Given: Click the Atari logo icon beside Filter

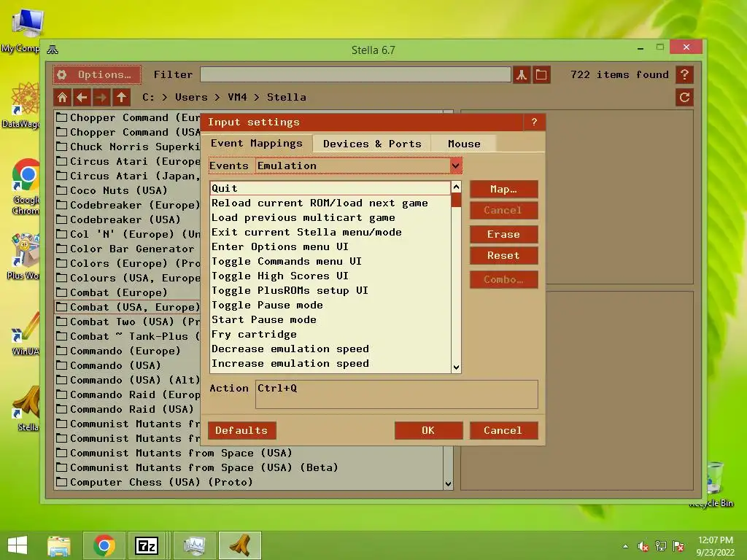Looking at the screenshot, I should [x=522, y=75].
